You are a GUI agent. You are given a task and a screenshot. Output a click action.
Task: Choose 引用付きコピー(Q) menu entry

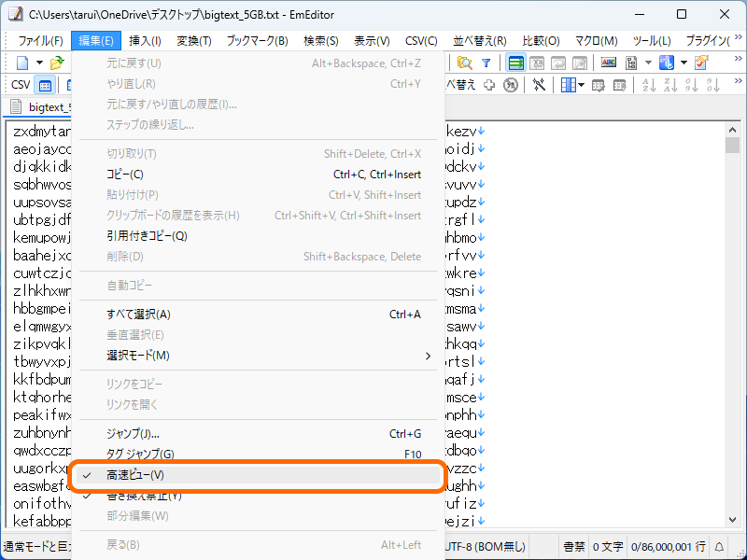pos(258,236)
